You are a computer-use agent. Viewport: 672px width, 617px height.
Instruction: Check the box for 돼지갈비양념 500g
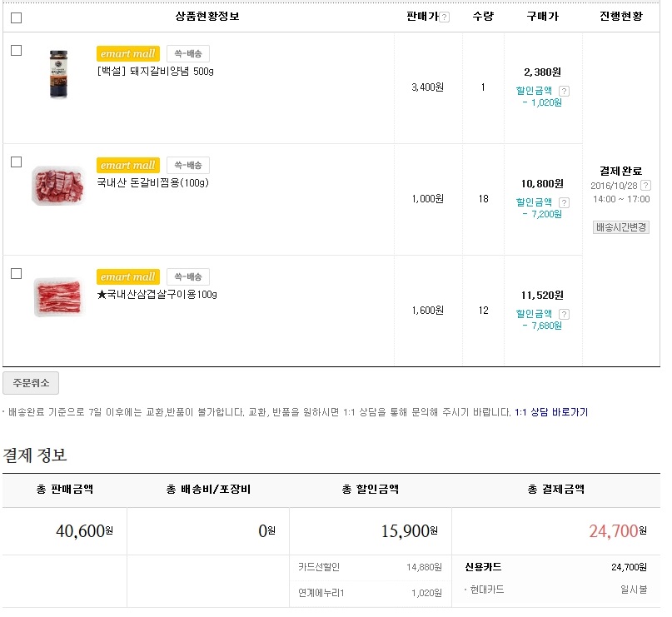(x=16, y=51)
